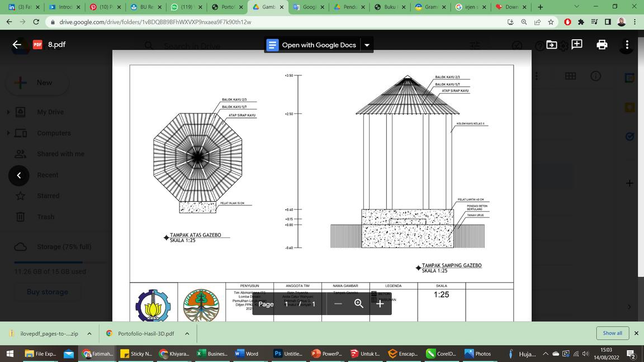The height and width of the screenshot is (362, 644).
Task: Open Storage (75% full) details
Action: (64, 247)
